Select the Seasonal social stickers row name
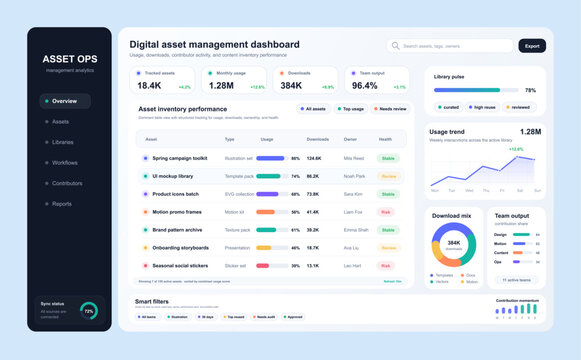The width and height of the screenshot is (581, 360). click(x=180, y=266)
